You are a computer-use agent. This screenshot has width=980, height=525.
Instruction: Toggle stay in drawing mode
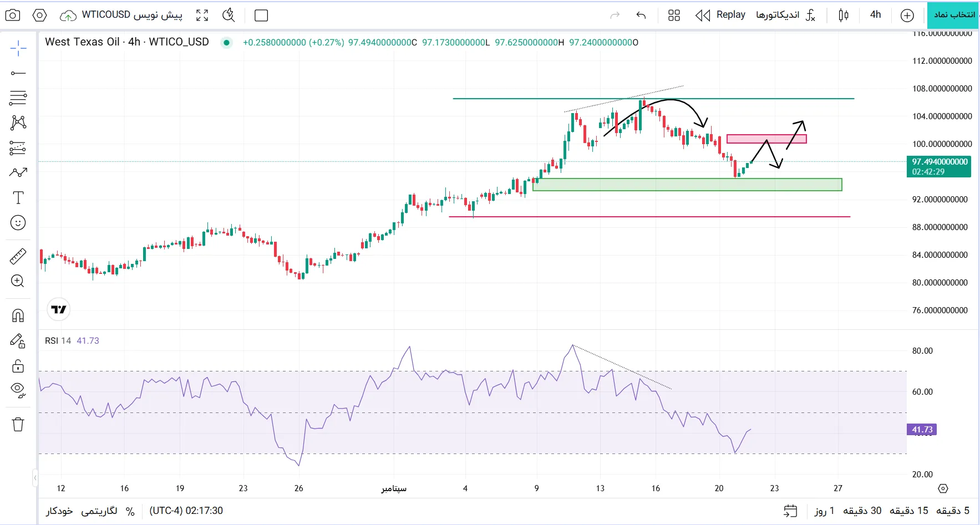coord(18,341)
